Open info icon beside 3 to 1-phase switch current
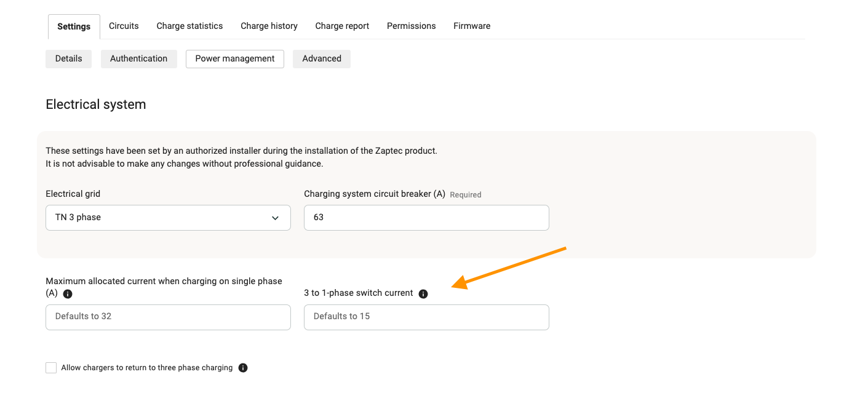Viewport: 868px width, 393px height. (423, 294)
